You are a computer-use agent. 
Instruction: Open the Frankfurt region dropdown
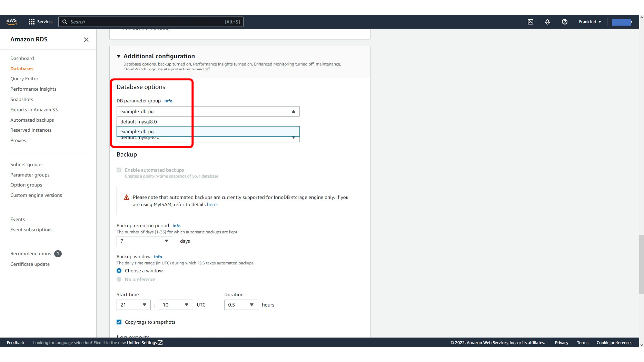tap(590, 22)
